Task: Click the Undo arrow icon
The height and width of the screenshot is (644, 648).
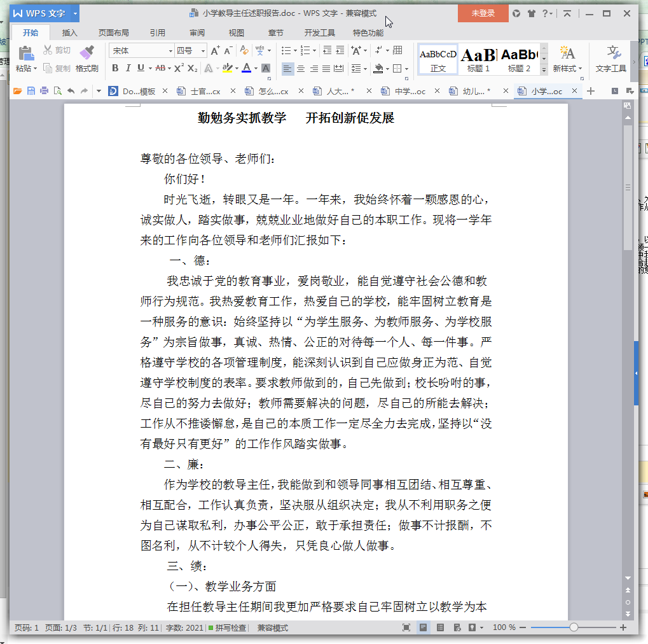Action: (71, 91)
